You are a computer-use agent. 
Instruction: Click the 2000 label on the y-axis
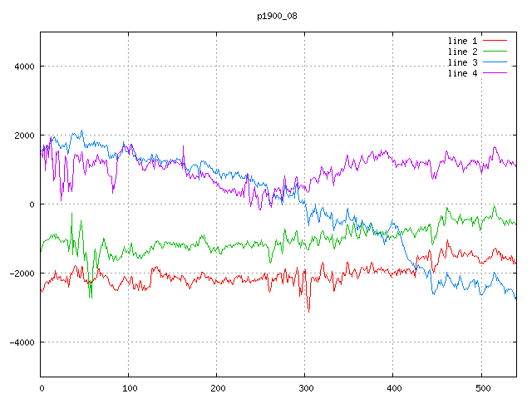24,135
